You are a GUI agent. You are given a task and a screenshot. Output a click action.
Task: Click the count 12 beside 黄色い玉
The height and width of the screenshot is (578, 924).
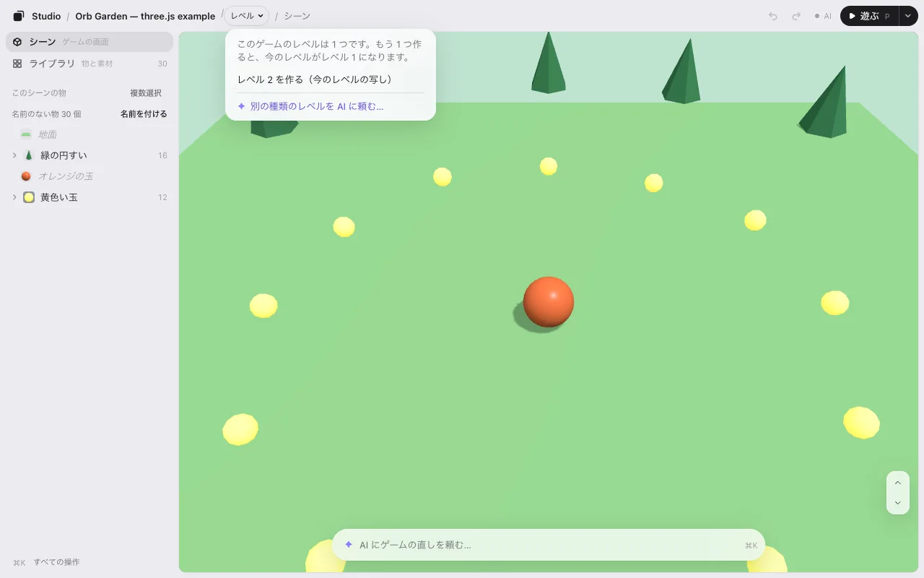tap(162, 197)
